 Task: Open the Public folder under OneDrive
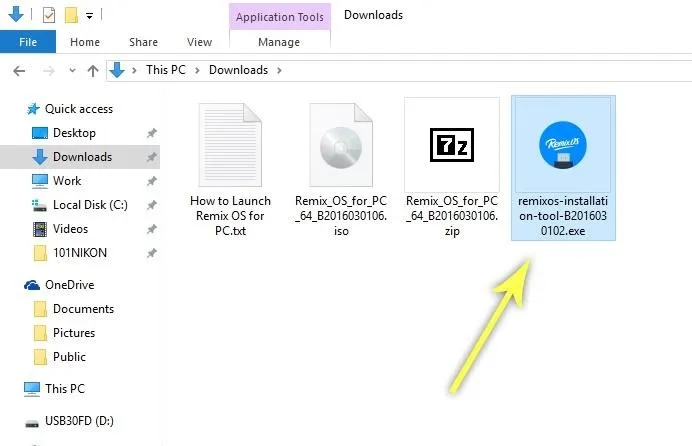click(69, 356)
